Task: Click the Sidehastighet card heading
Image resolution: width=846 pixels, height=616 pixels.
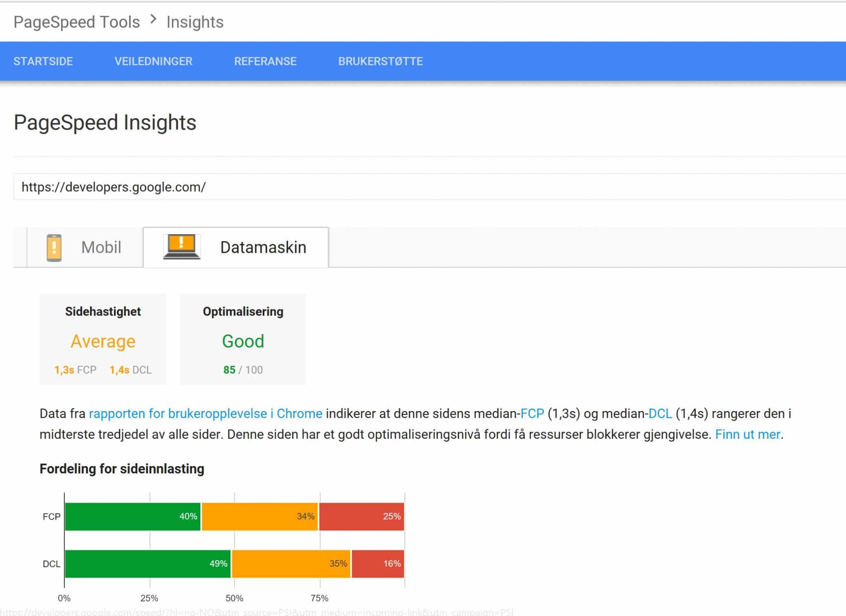Action: coord(103,312)
